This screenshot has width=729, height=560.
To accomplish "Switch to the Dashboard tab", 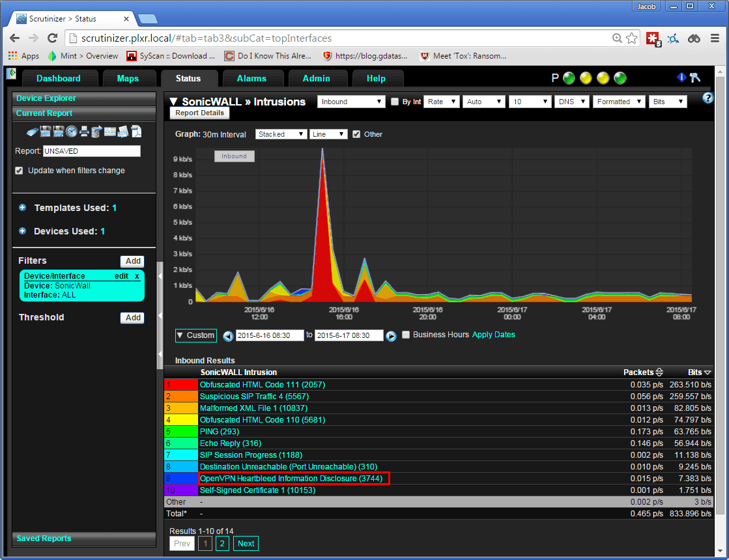I will 59,79.
